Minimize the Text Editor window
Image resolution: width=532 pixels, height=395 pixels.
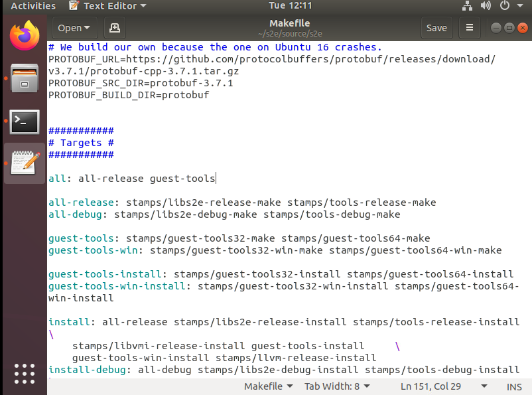pyautogui.click(x=496, y=28)
